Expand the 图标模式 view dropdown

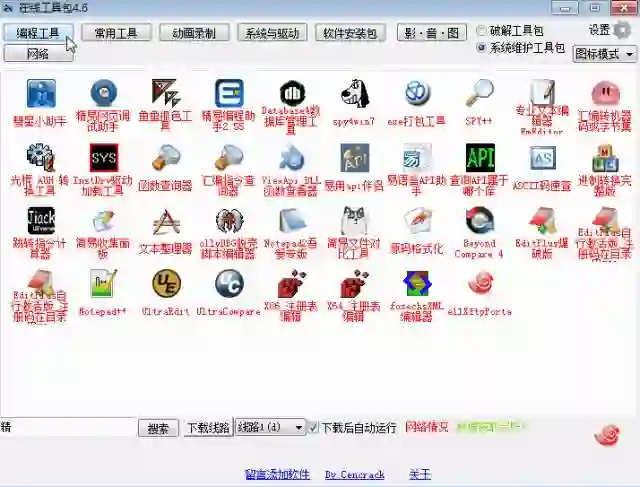[x=605, y=54]
